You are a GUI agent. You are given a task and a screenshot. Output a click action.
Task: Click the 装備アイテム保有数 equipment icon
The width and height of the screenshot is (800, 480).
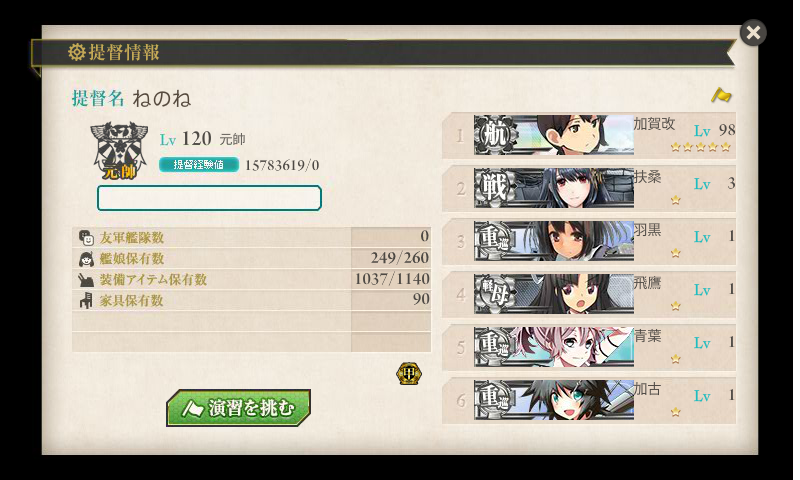86,280
